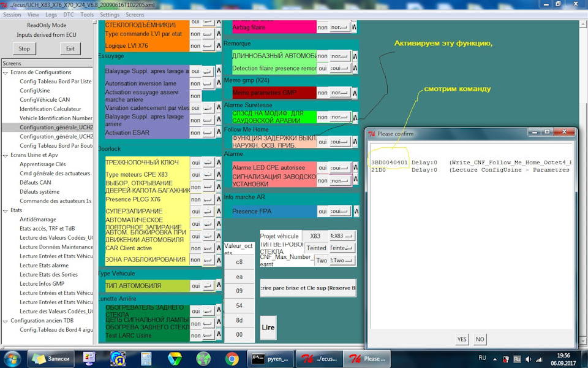Image resolution: width=588 pixels, height=368 pixels.
Task: Open windshield type Teinted dropdown
Action: point(342,248)
